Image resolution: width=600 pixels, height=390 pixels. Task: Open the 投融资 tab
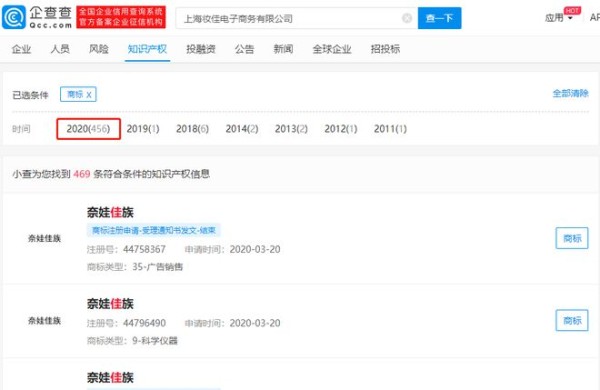point(201,49)
